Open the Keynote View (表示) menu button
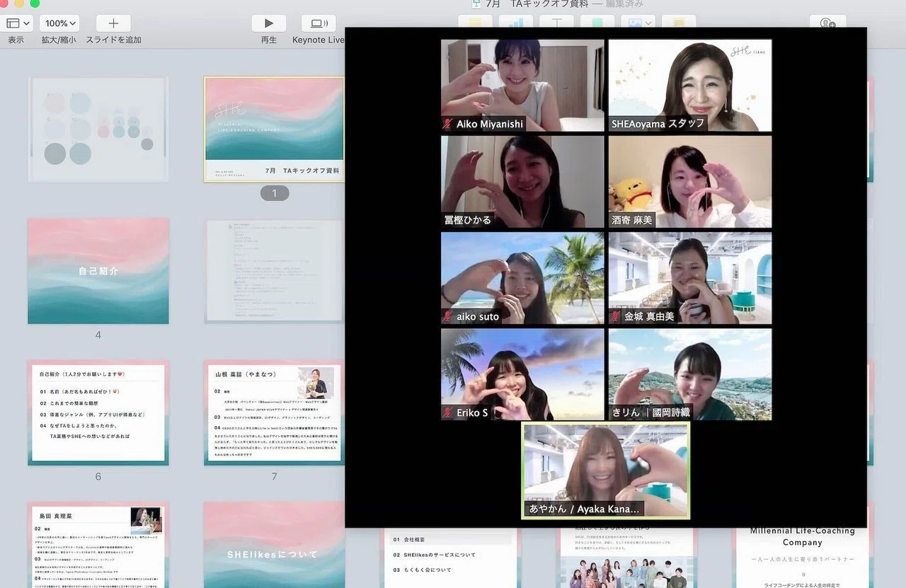This screenshot has height=588, width=906. (16, 23)
